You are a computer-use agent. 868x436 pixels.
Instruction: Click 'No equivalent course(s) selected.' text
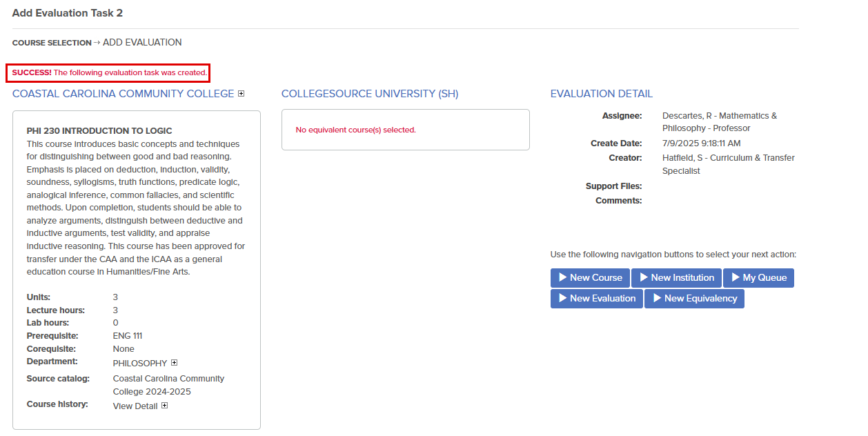tap(355, 130)
